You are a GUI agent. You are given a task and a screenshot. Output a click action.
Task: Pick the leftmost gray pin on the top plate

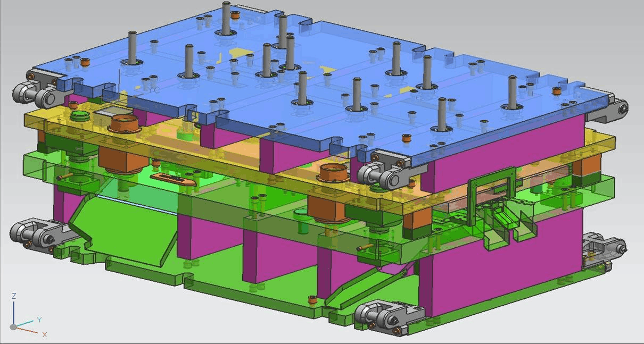[x=132, y=47]
